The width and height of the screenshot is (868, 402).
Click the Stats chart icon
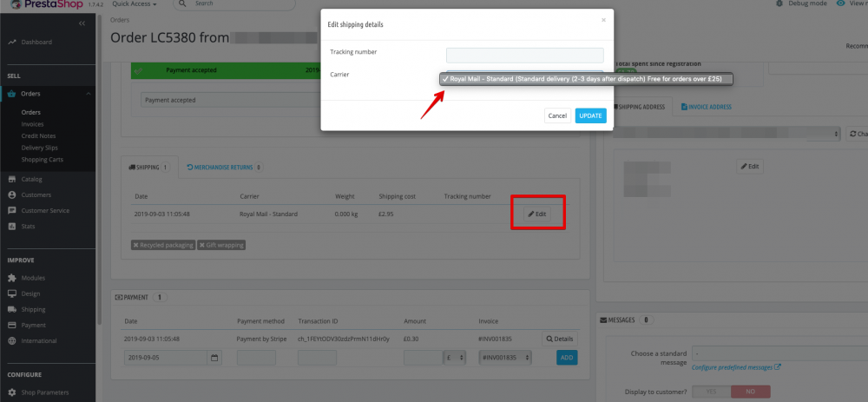pyautogui.click(x=11, y=227)
